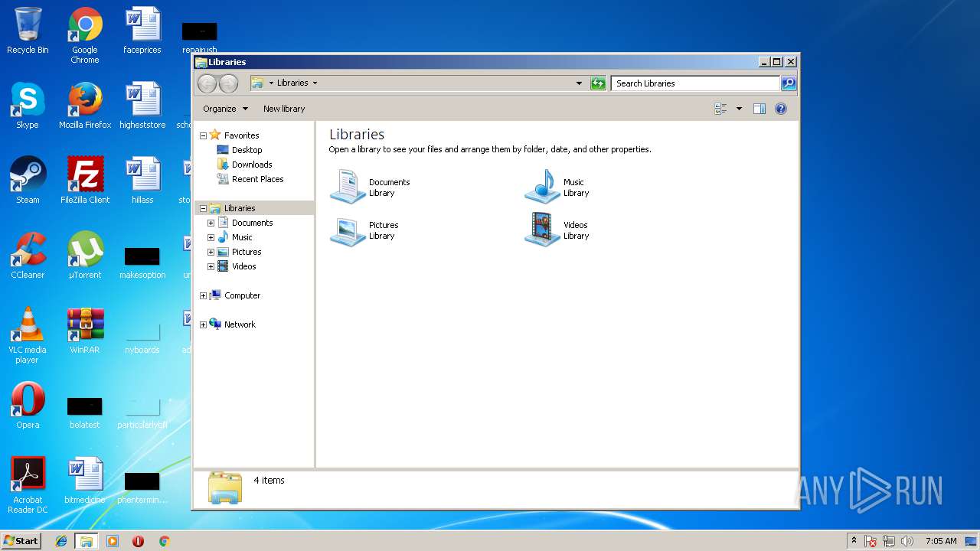Click the Start button
This screenshot has height=551, width=980.
21,540
